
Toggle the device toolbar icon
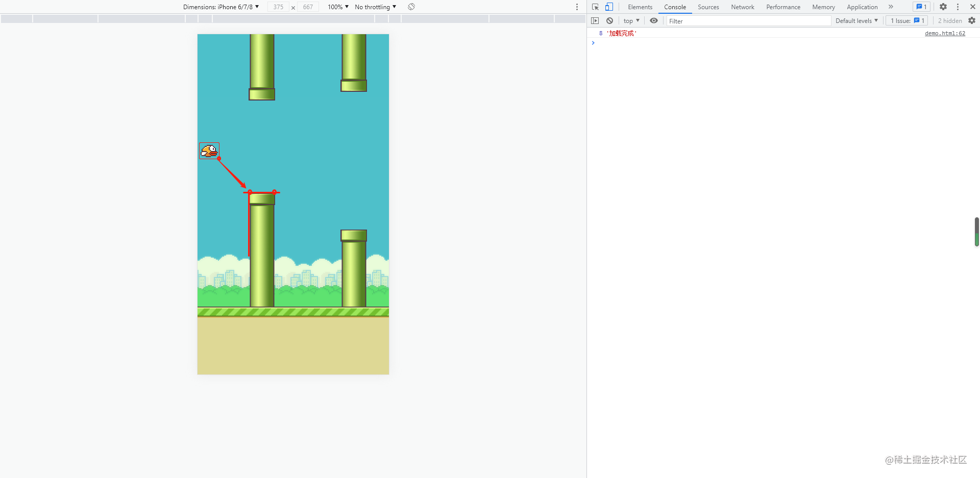pyautogui.click(x=609, y=7)
